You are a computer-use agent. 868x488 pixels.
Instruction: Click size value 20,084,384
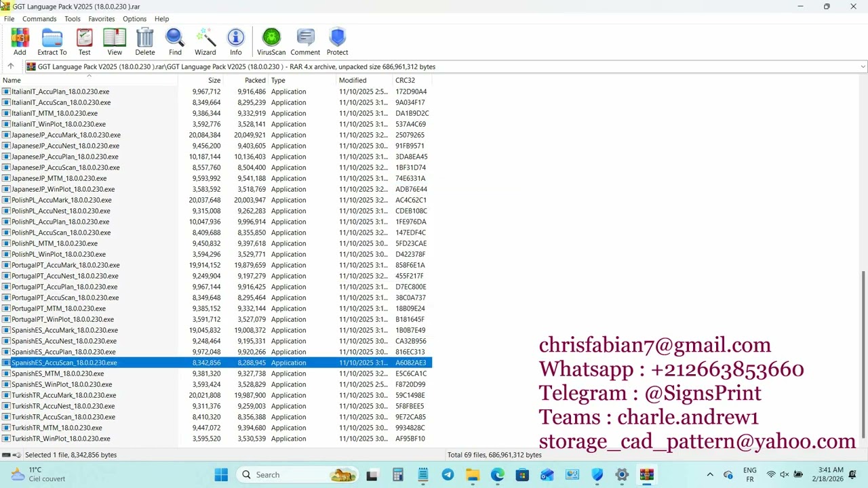tap(205, 135)
